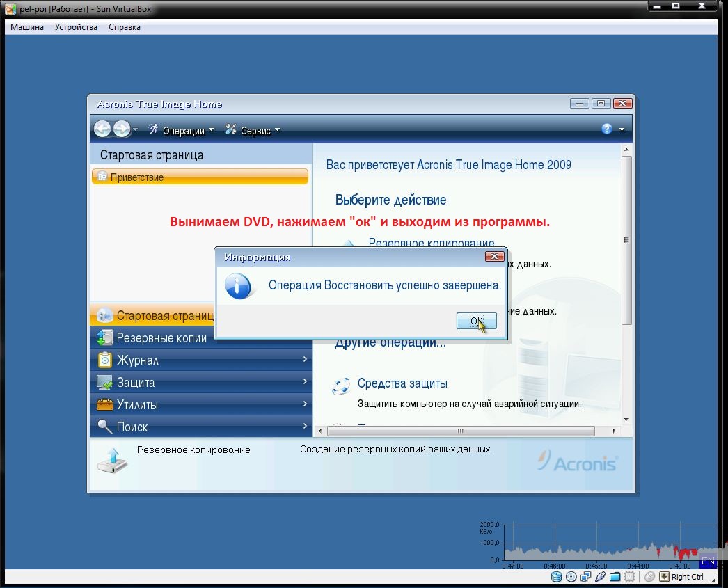Close the Информация dialog with X
This screenshot has height=588, width=728.
(x=494, y=257)
